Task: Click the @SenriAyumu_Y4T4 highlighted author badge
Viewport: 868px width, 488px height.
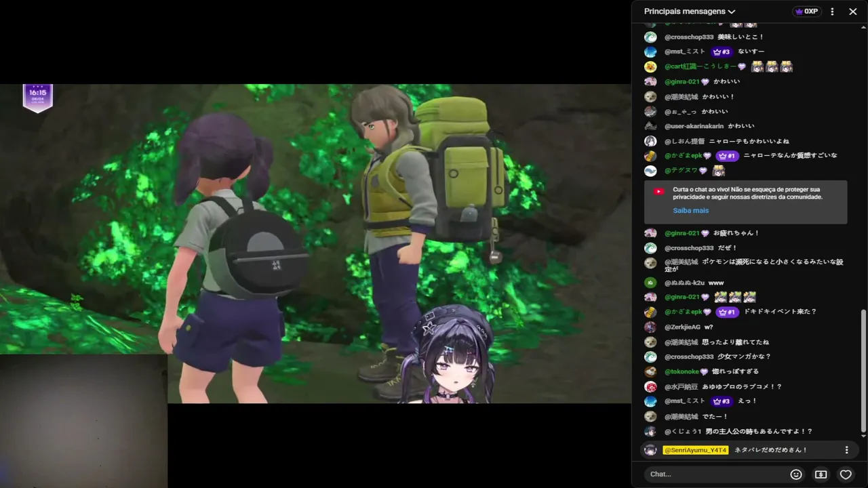Action: coord(695,450)
